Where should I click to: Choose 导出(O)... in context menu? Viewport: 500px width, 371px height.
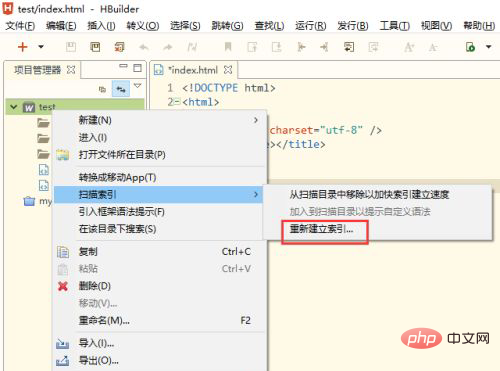pyautogui.click(x=160, y=360)
